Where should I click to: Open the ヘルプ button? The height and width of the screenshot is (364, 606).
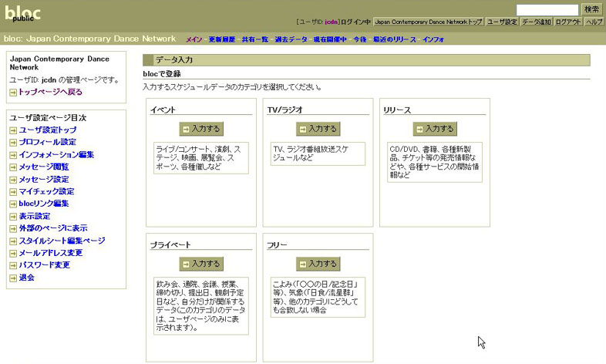594,22
